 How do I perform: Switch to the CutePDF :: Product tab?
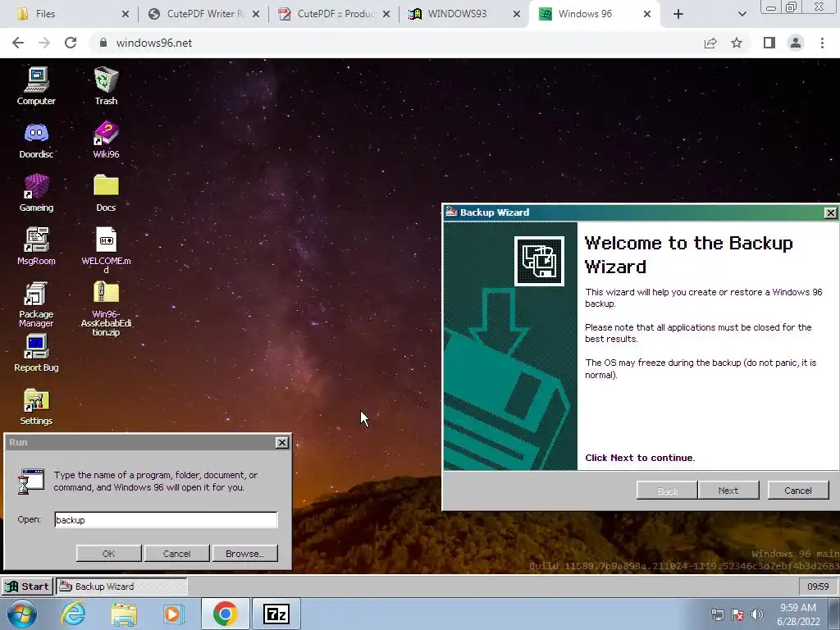click(x=334, y=14)
